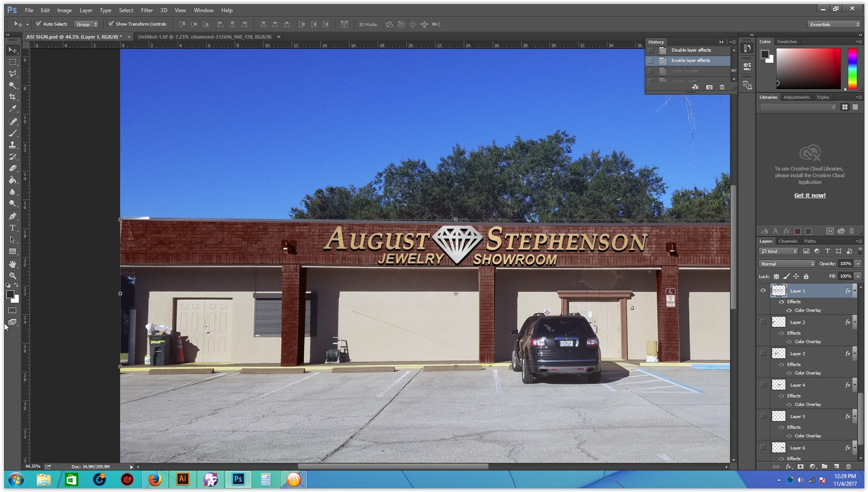Select the Horizontal Type tool

[x=13, y=228]
